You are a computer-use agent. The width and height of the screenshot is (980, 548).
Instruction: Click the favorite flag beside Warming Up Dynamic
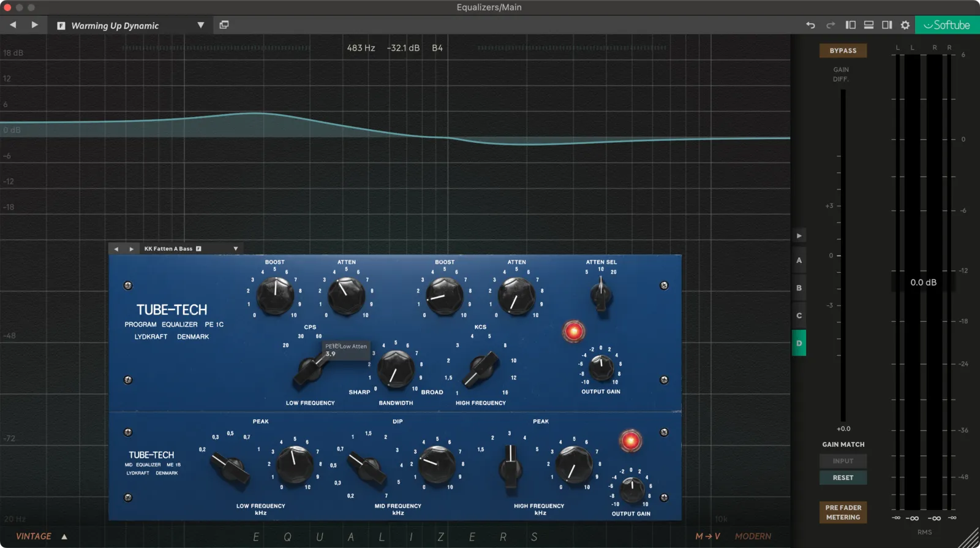[x=61, y=26]
